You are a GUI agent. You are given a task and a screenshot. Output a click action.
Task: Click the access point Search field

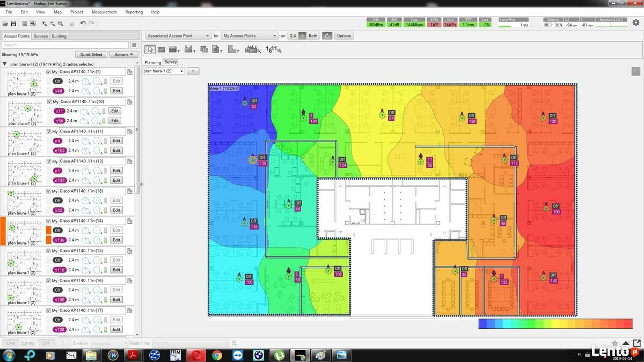65,45
